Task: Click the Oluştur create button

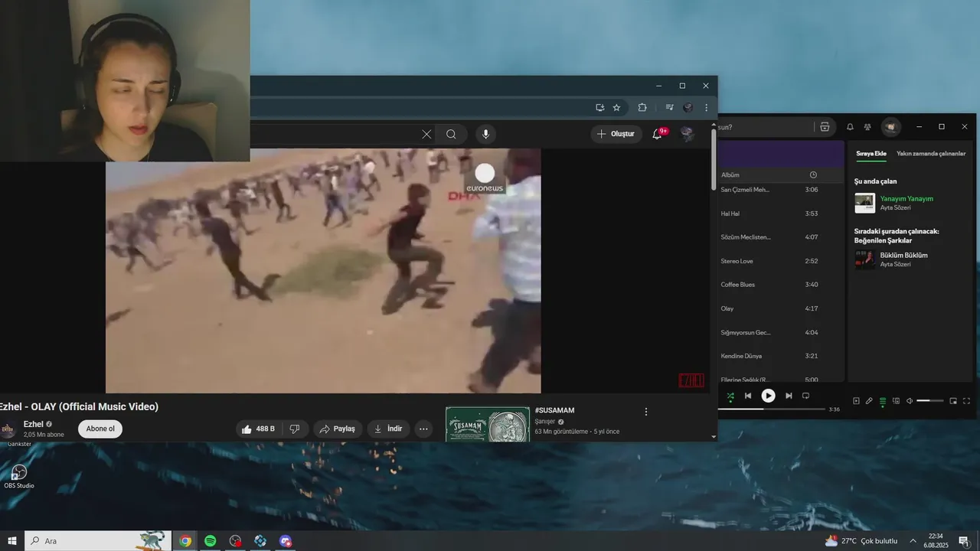Action: coord(616,134)
